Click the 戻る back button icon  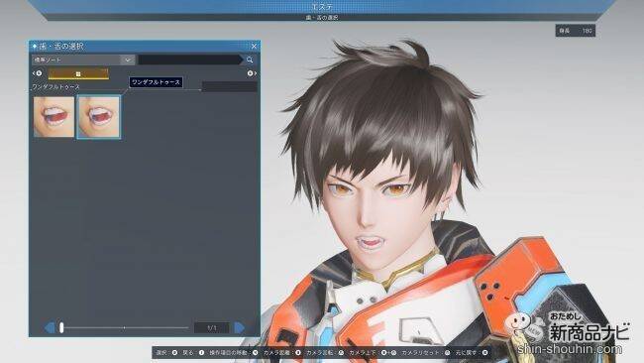pyautogui.click(x=202, y=353)
